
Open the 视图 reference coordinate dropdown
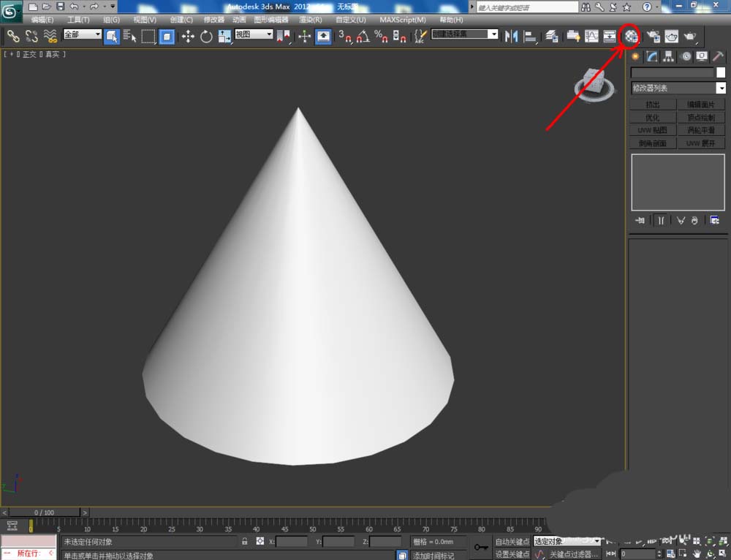pos(254,34)
